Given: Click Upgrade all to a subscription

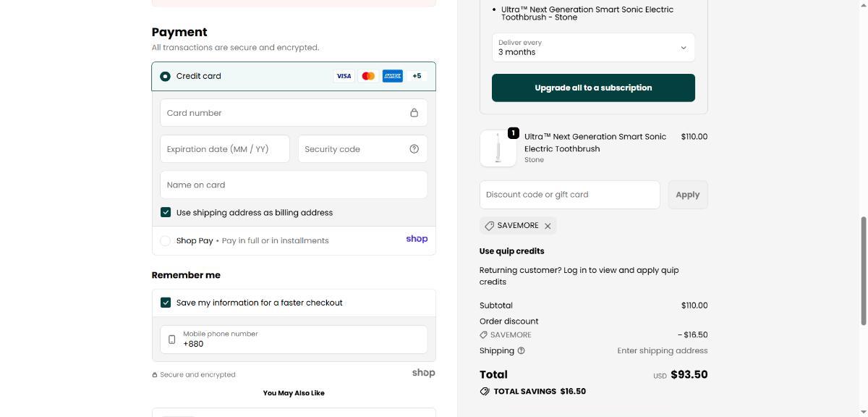Looking at the screenshot, I should pos(593,88).
